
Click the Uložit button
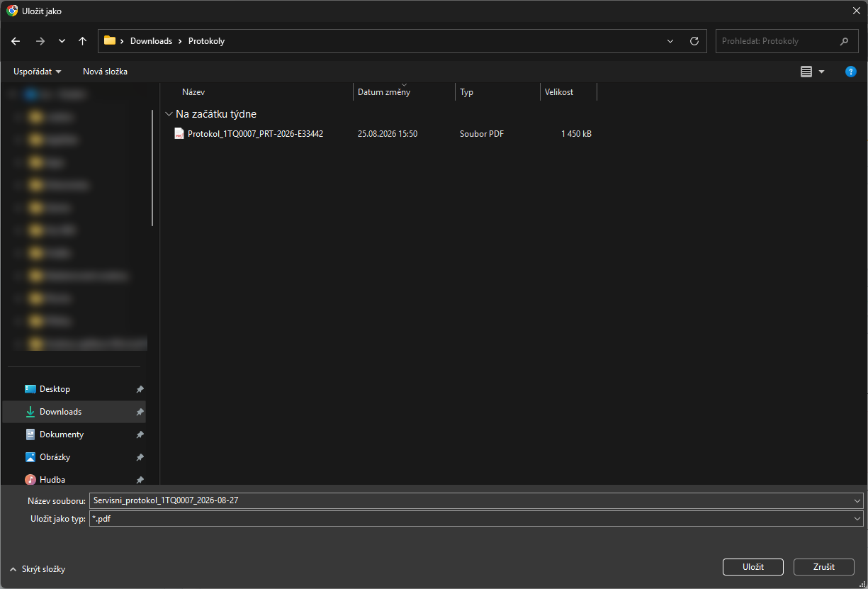(x=753, y=567)
